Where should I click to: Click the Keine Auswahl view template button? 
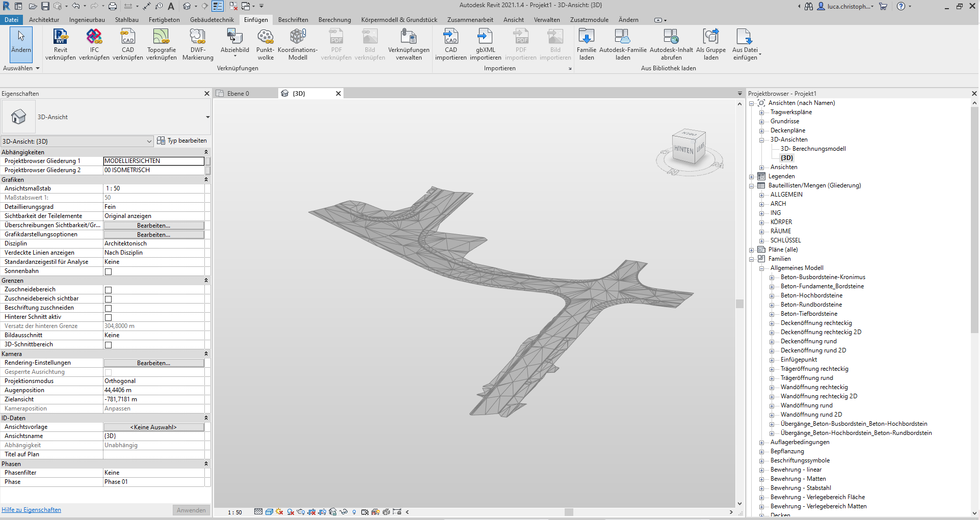[x=153, y=427]
